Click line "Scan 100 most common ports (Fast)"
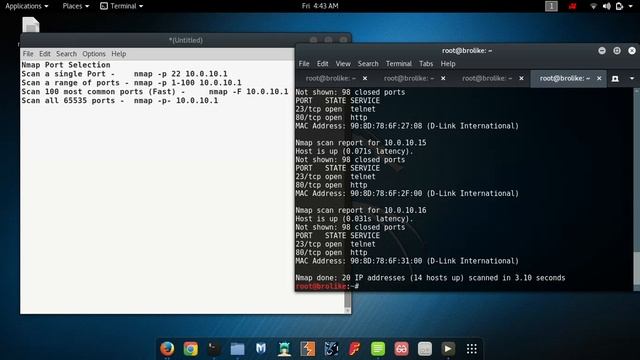This screenshot has height=360, width=640. 155,92
